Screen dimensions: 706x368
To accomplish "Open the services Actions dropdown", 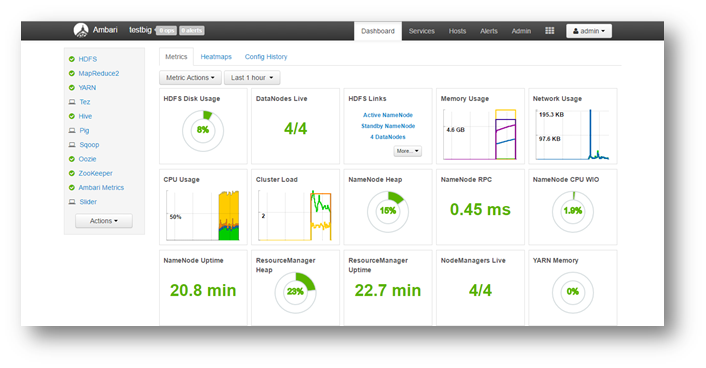I will tap(104, 221).
